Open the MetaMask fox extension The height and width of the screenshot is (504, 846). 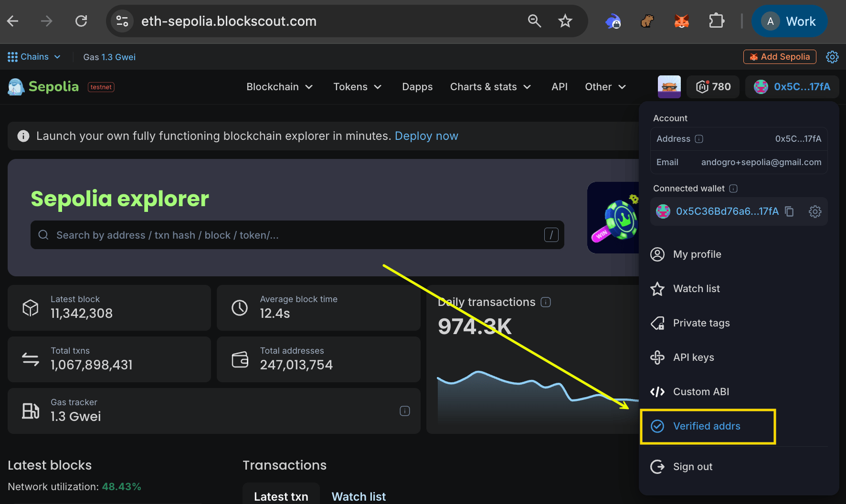pyautogui.click(x=681, y=21)
